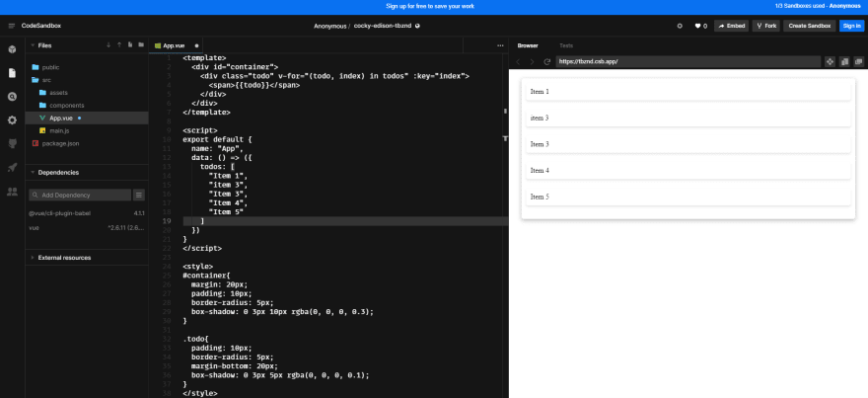868x398 pixels.
Task: Switch to the Browser tab
Action: 528,45
